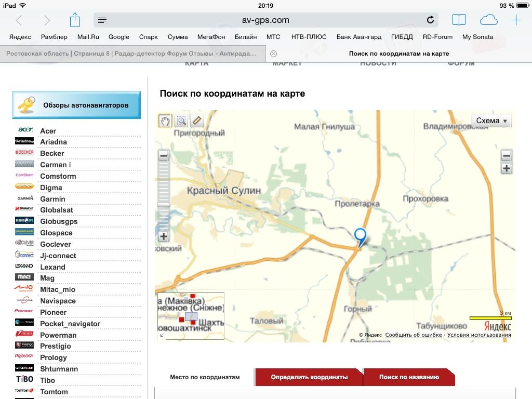Open Условия использования link on map
Screen dimensions: 532x399
pyautogui.click(x=479, y=335)
